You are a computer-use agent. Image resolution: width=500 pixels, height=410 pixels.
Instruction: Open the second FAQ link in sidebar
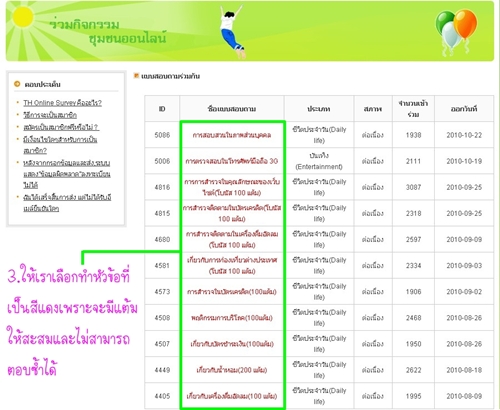50,115
